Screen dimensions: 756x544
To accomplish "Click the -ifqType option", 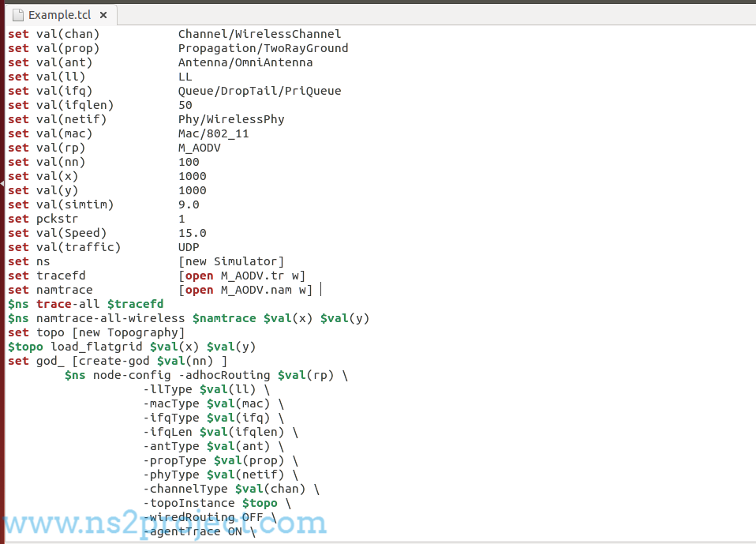I will tap(171, 418).
